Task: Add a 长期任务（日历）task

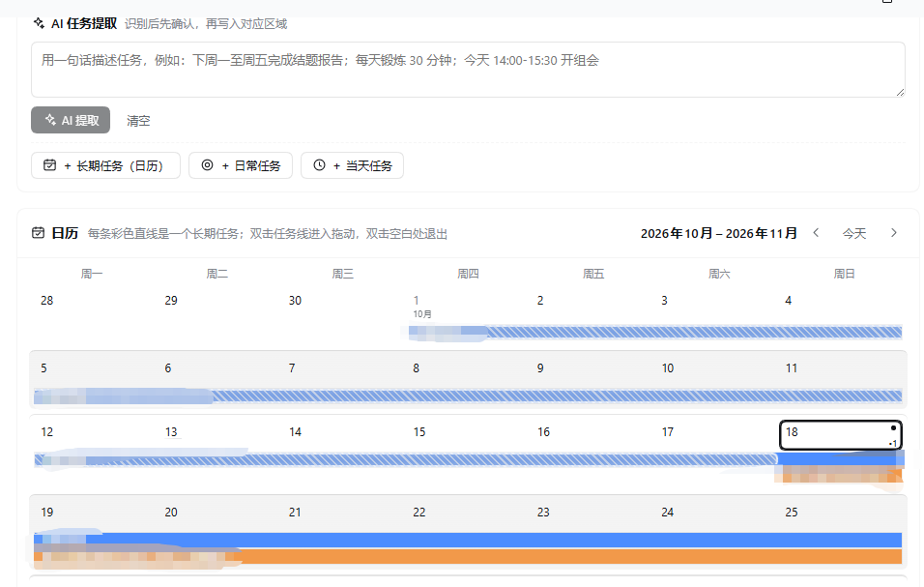Action: (x=105, y=165)
